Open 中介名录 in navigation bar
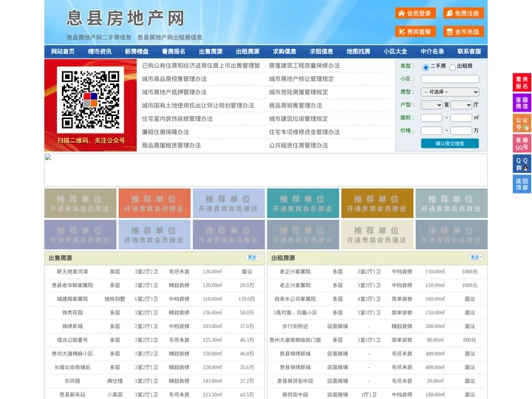This screenshot has height=399, width=532. click(432, 52)
